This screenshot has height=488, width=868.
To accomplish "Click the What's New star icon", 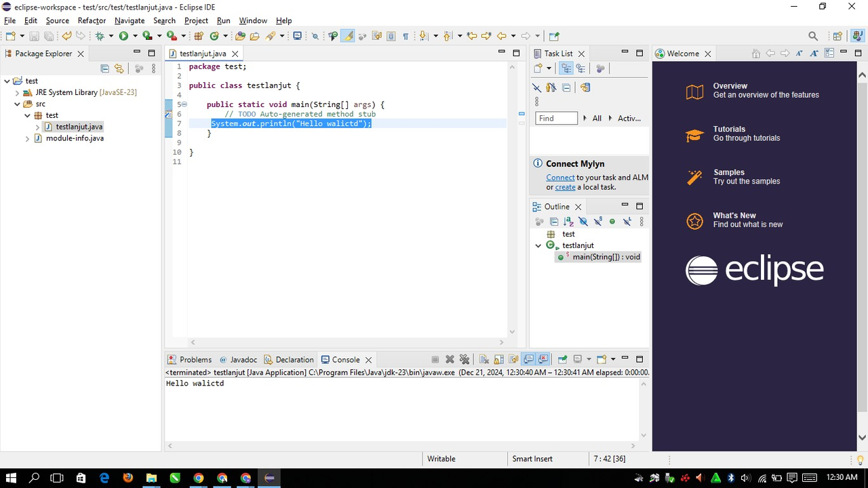I will coord(694,221).
